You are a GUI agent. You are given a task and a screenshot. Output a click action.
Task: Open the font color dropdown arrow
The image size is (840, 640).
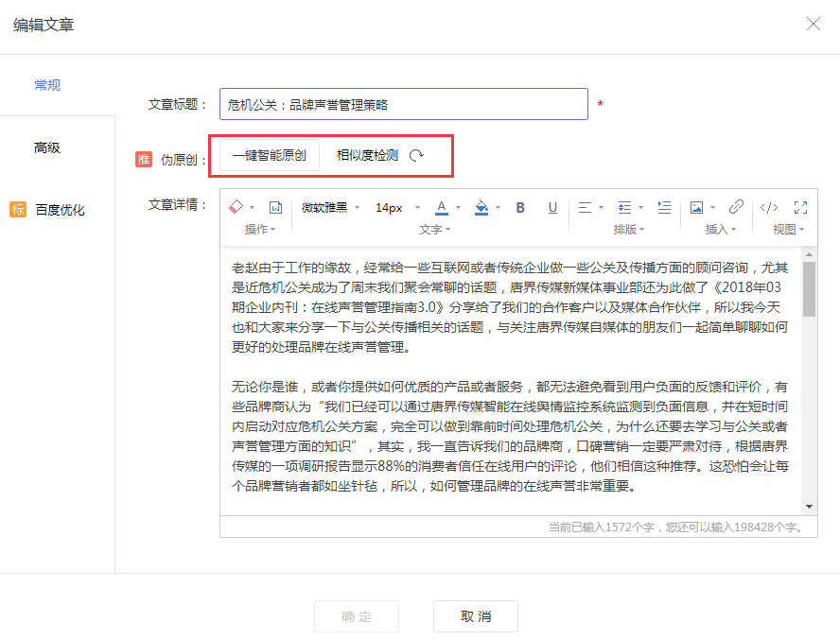pos(458,208)
